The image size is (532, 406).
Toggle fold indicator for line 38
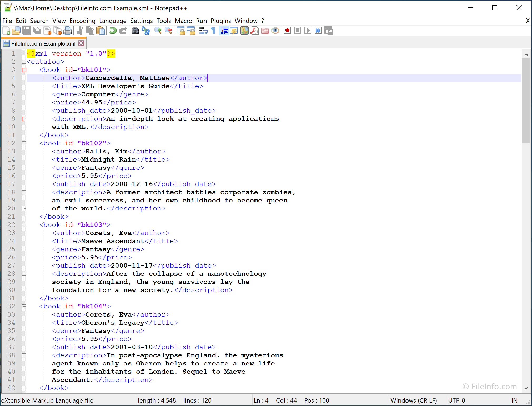click(24, 355)
